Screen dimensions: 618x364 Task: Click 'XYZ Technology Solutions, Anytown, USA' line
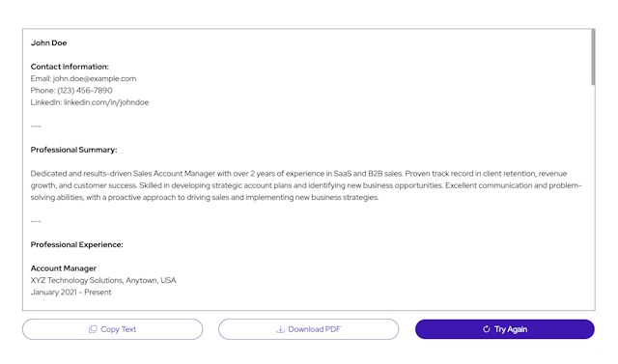click(103, 281)
